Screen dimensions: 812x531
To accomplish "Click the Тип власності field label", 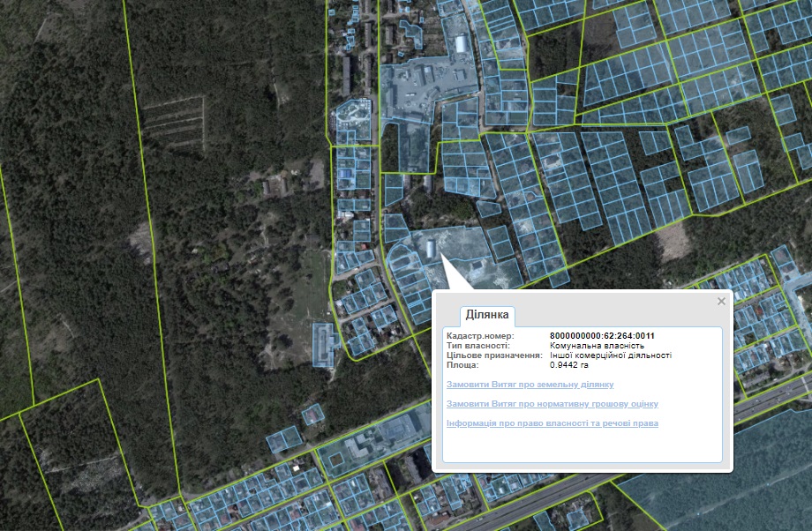I will click(478, 346).
